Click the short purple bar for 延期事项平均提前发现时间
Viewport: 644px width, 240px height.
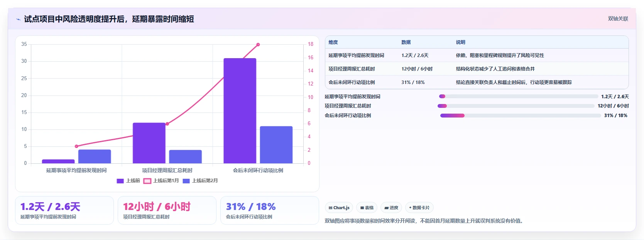coord(58,161)
